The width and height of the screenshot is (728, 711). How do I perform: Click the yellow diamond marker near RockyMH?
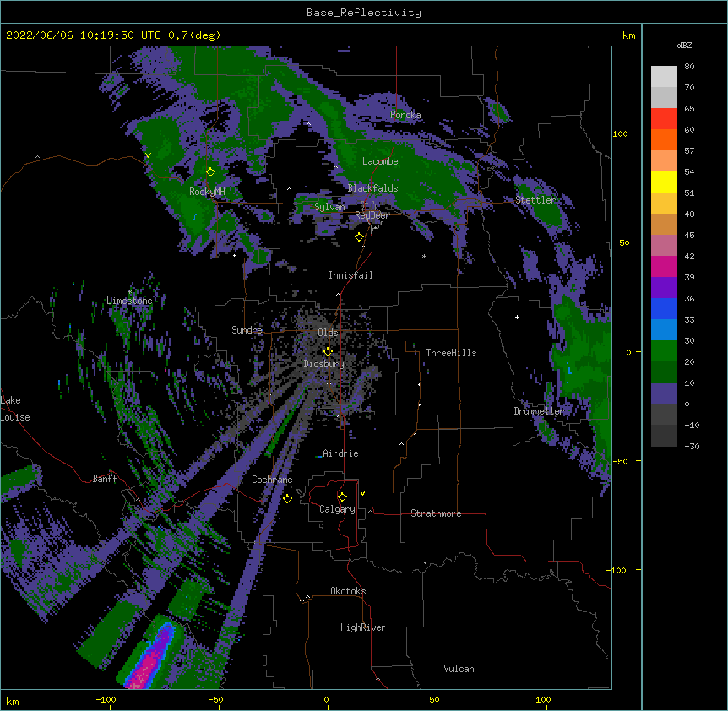pyautogui.click(x=211, y=172)
